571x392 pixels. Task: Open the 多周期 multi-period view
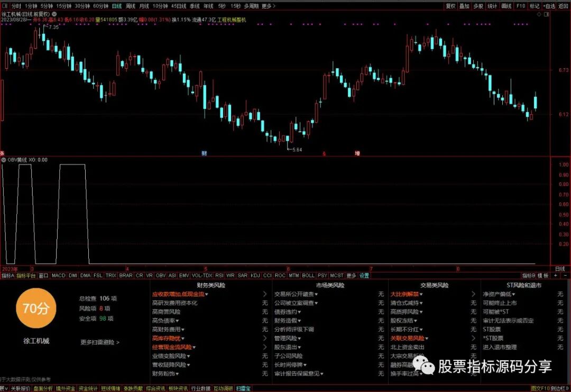click(251, 6)
